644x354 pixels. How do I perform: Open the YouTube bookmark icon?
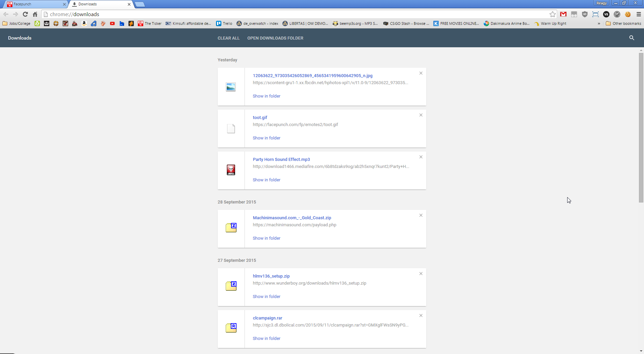click(x=112, y=23)
